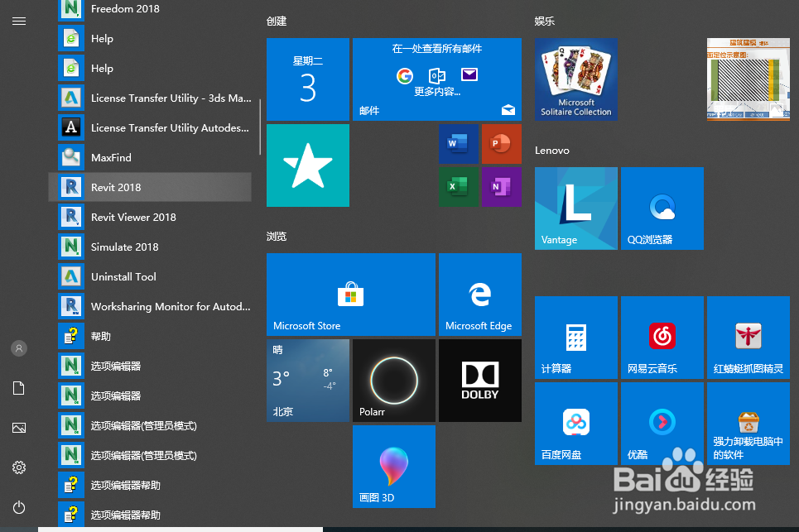Open the Lenovo Vantage tile
Screen dimensions: 799x532
pos(576,208)
